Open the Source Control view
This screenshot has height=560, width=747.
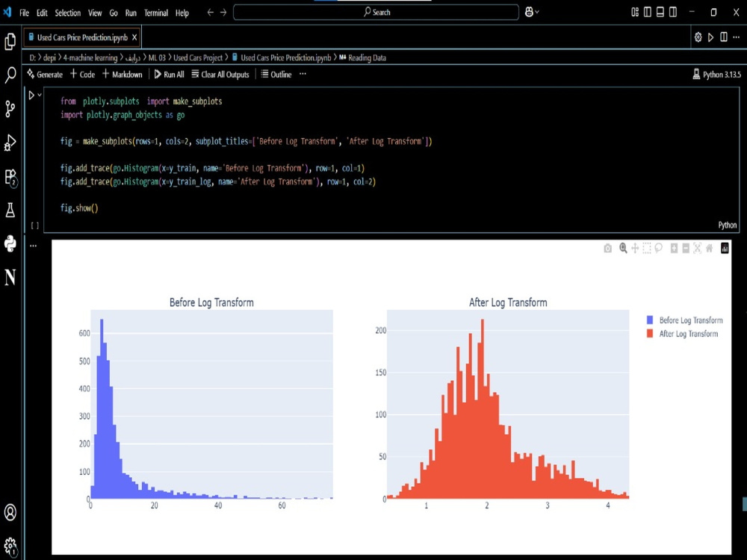10,108
